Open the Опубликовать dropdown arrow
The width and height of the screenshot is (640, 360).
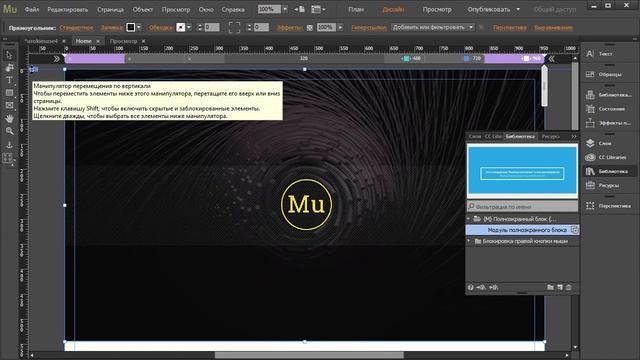(518, 9)
